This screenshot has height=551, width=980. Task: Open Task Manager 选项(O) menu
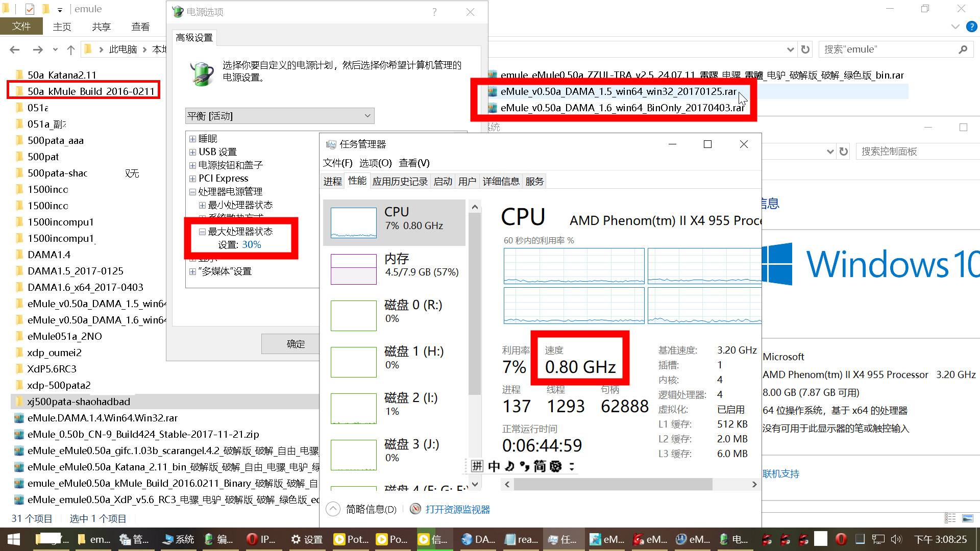click(x=375, y=163)
